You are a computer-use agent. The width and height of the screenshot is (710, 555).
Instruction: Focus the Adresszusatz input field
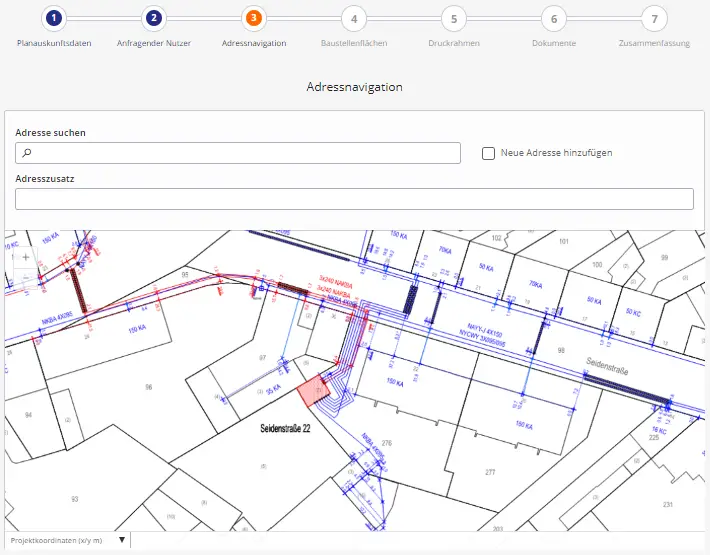(x=354, y=199)
